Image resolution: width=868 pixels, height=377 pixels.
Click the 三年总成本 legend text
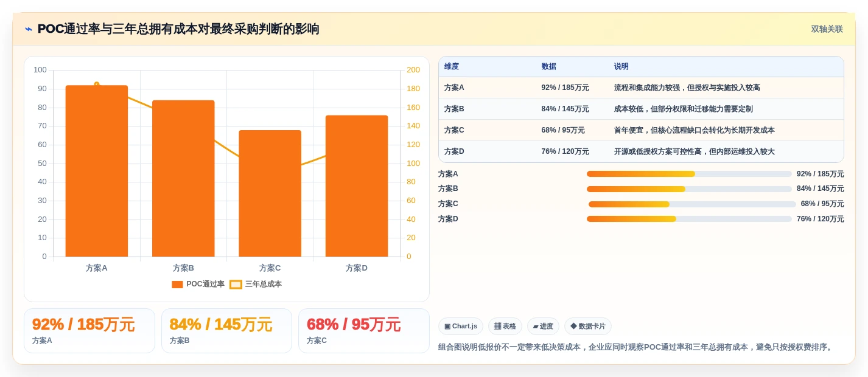coord(264,285)
